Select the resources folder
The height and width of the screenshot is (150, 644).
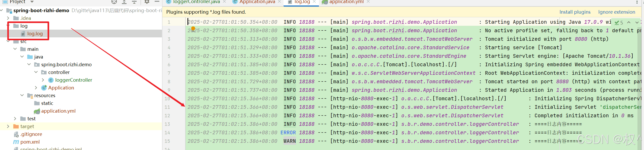45,95
